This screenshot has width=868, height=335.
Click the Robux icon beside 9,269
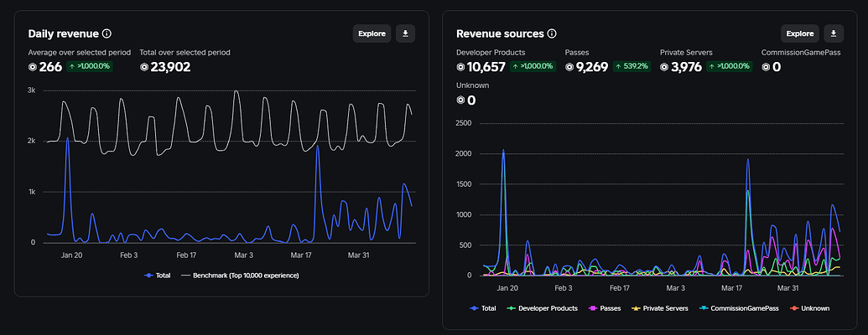569,67
